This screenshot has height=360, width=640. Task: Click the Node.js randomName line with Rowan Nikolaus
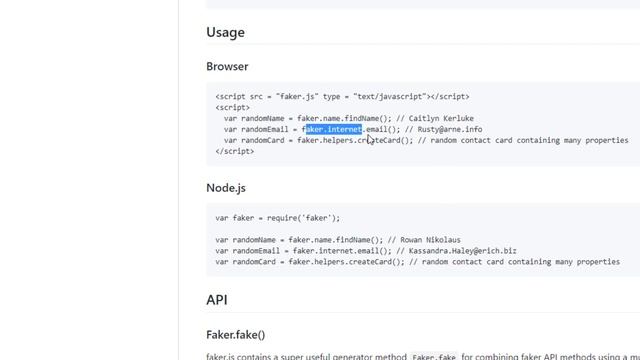pyautogui.click(x=338, y=240)
